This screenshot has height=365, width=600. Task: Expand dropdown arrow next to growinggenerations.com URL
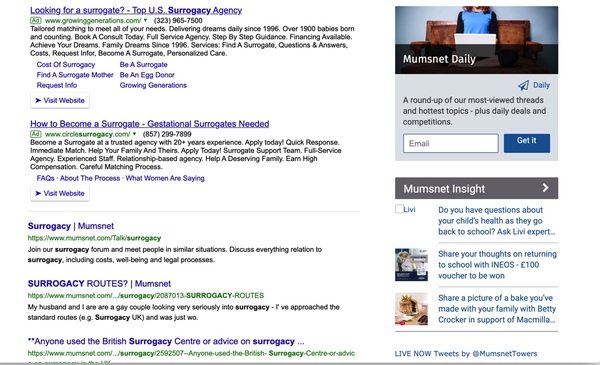point(145,20)
